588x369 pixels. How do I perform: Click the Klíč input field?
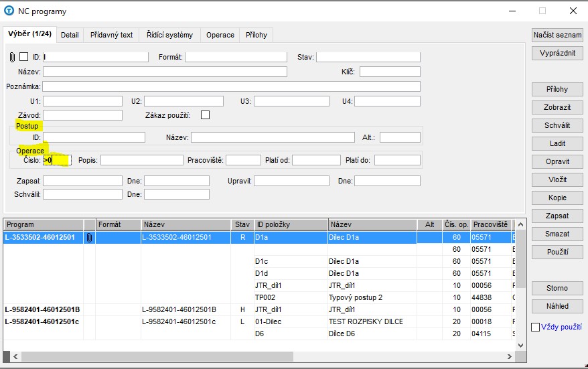click(x=390, y=72)
